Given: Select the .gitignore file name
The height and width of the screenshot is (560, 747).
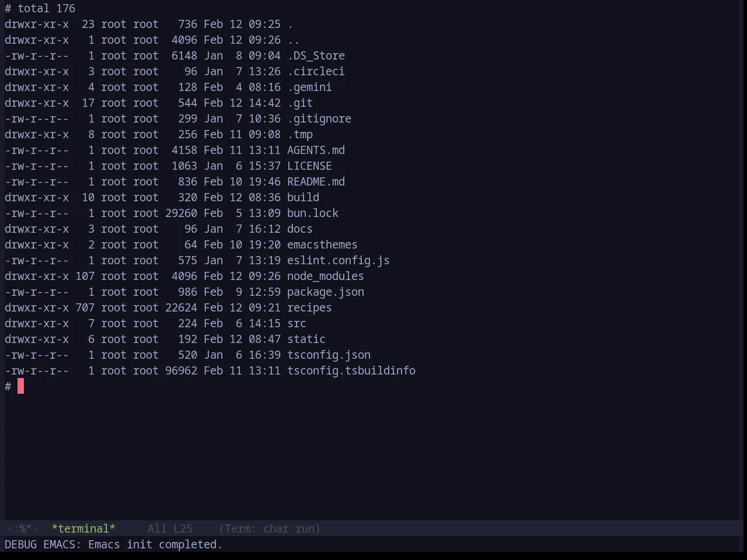Looking at the screenshot, I should [319, 118].
